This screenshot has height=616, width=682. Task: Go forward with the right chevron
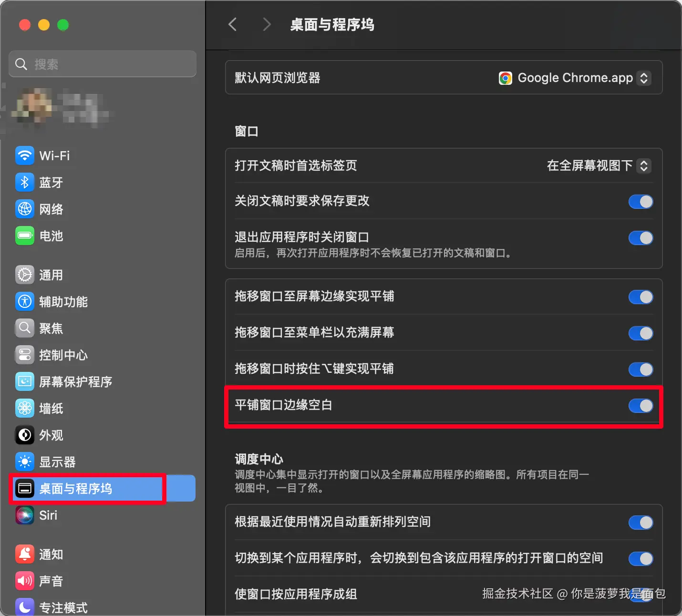click(x=267, y=24)
